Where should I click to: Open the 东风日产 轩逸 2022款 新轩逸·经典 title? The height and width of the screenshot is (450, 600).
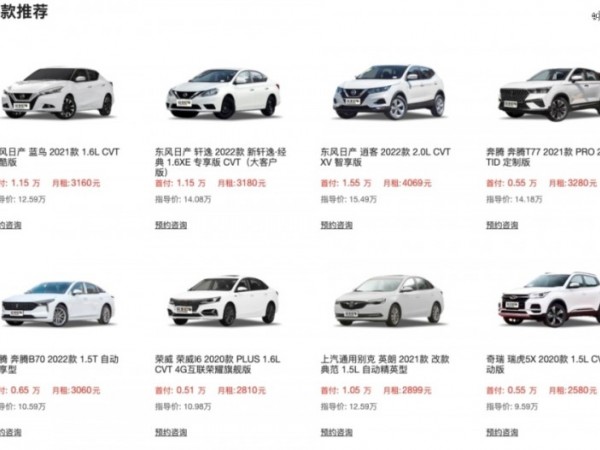coord(221,162)
